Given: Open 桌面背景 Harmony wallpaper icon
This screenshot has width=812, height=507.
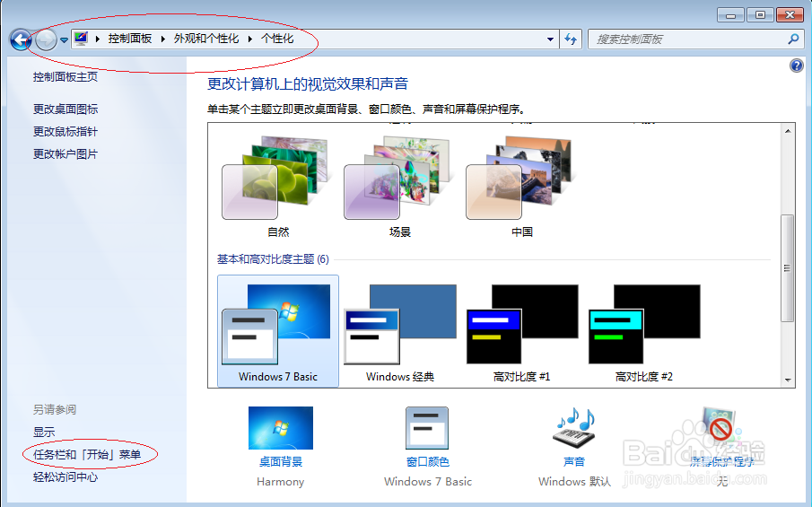Looking at the screenshot, I should tap(281, 428).
